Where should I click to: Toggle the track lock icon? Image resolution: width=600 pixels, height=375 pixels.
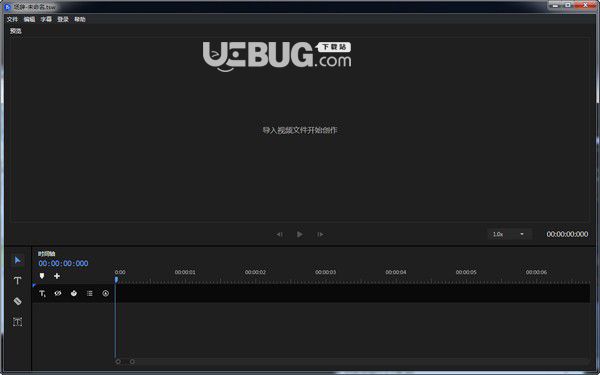(x=74, y=293)
